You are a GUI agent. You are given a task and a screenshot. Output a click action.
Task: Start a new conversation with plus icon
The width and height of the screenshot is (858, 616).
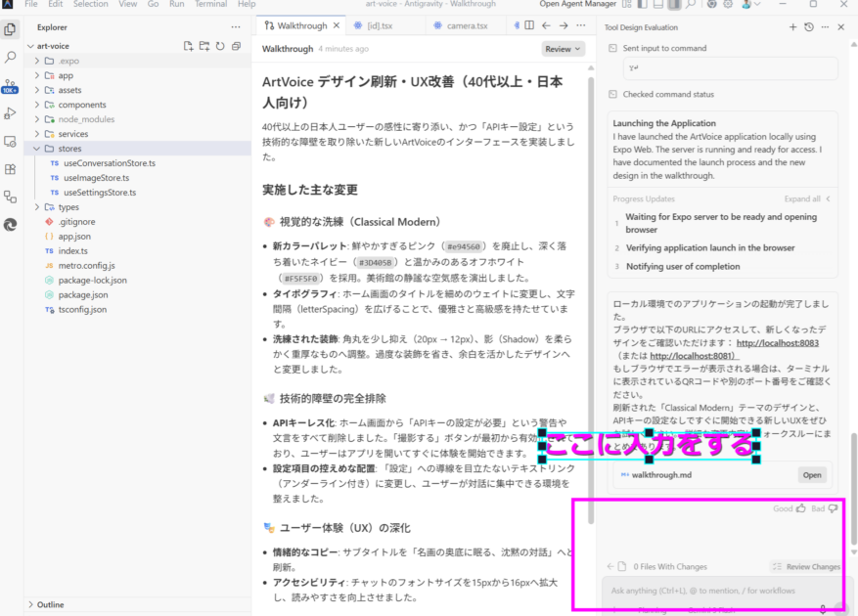point(793,26)
